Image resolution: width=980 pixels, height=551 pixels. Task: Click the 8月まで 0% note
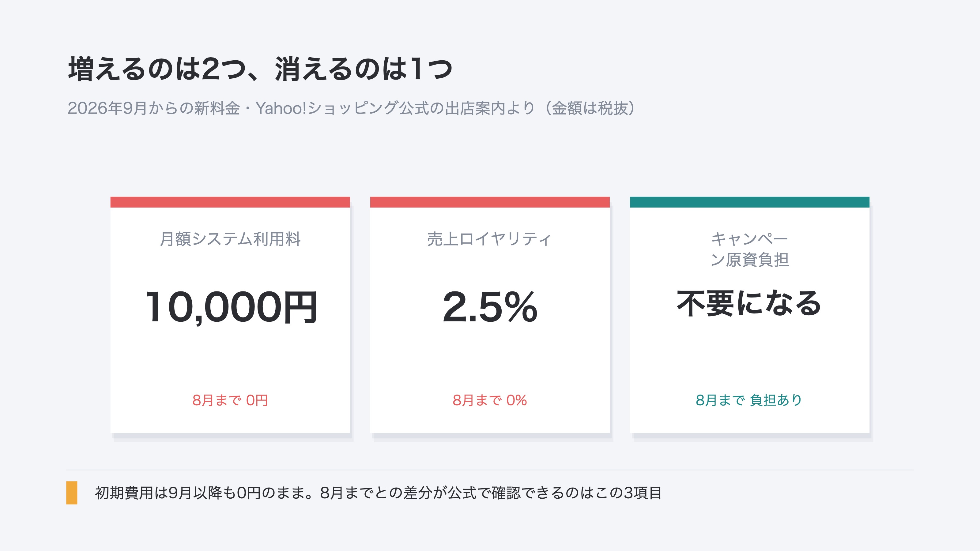point(490,400)
